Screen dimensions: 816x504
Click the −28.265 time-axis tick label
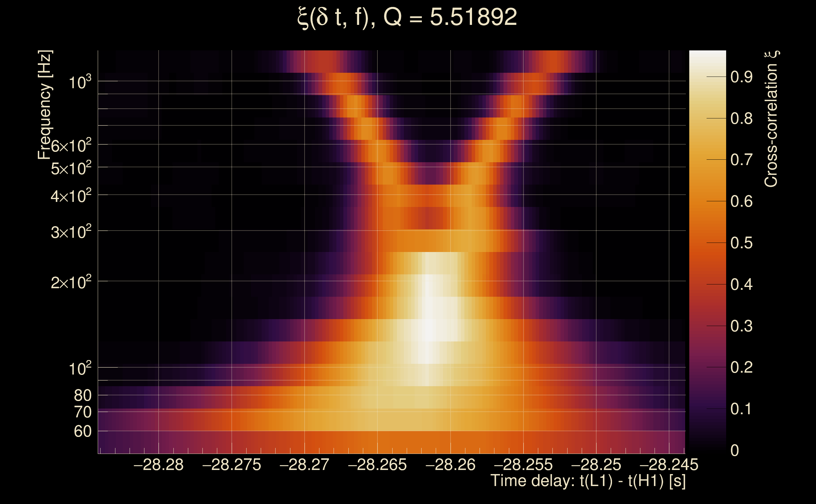pyautogui.click(x=377, y=465)
